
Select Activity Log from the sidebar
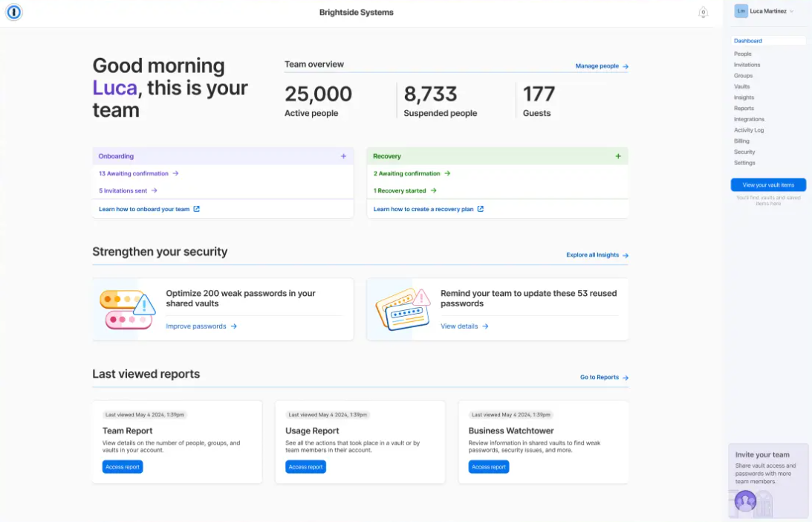(749, 130)
